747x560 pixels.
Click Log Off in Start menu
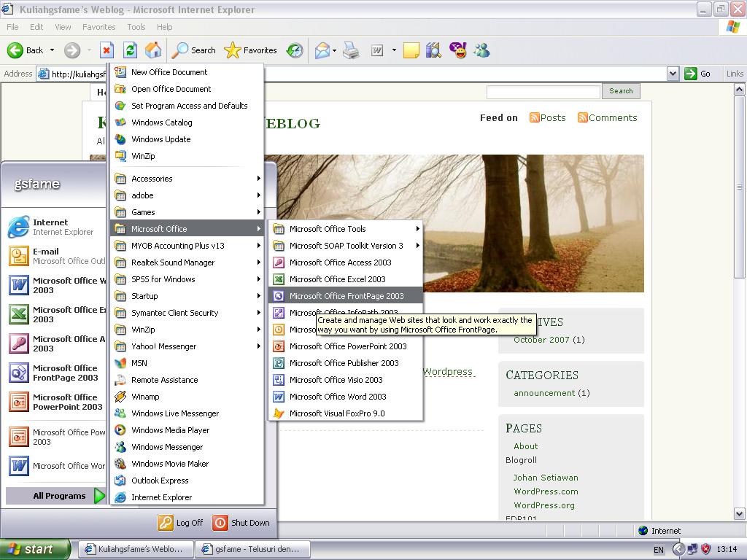click(181, 522)
